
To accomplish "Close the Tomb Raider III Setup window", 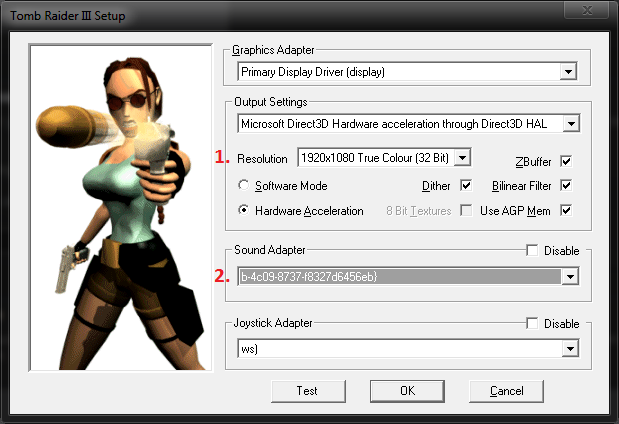I will [x=587, y=10].
